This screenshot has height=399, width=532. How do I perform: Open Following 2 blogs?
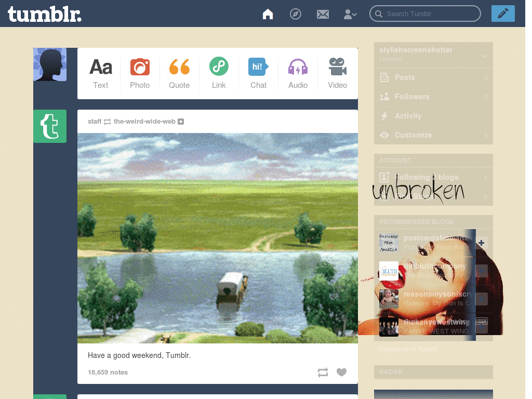(x=433, y=177)
